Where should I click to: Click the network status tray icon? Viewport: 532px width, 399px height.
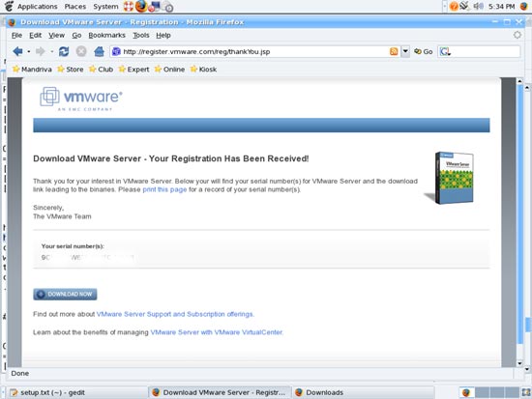coord(464,6)
